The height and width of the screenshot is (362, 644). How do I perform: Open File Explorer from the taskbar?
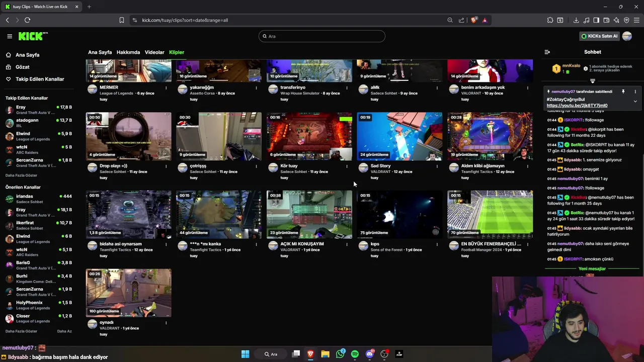click(326, 354)
